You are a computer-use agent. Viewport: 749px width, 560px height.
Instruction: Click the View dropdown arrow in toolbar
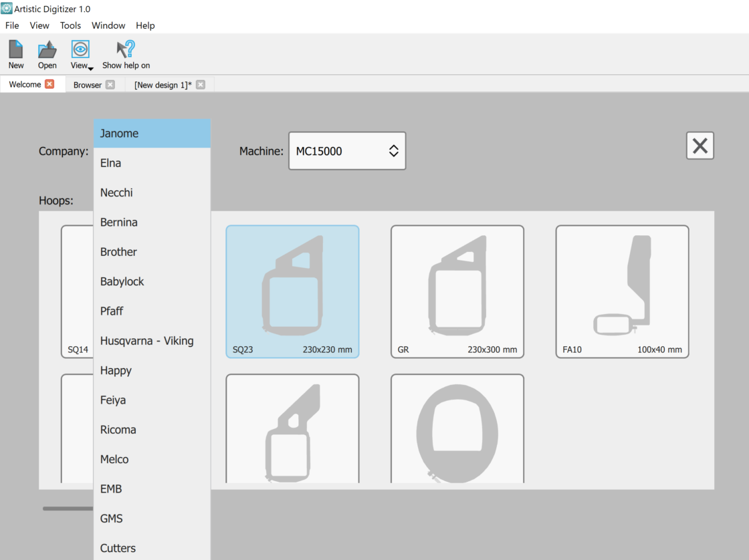(91, 68)
